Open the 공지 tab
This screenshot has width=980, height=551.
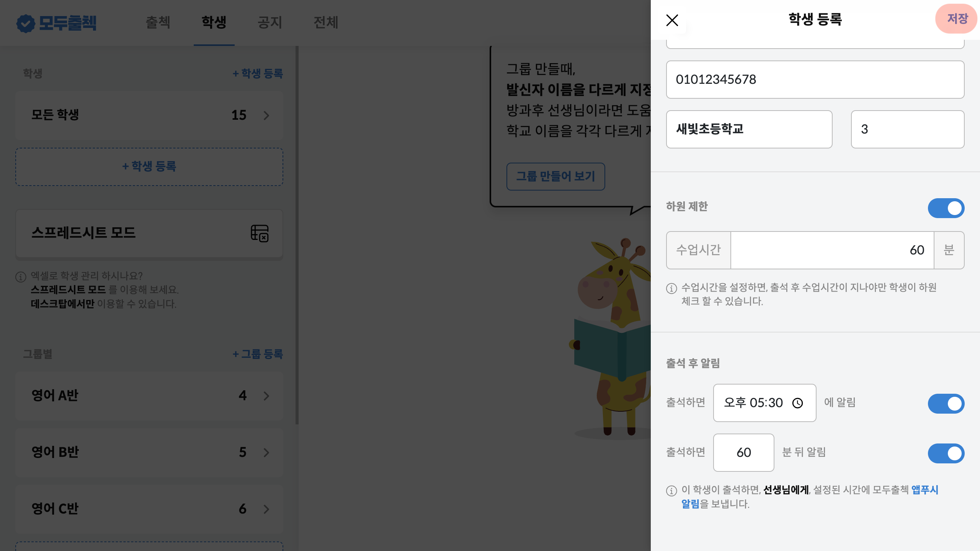pyautogui.click(x=270, y=22)
